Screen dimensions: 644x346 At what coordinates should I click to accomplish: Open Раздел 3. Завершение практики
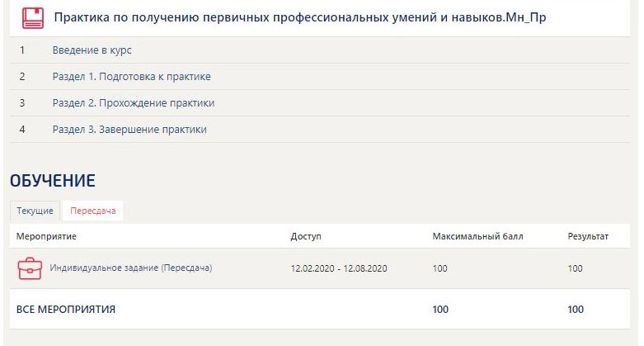(x=129, y=129)
